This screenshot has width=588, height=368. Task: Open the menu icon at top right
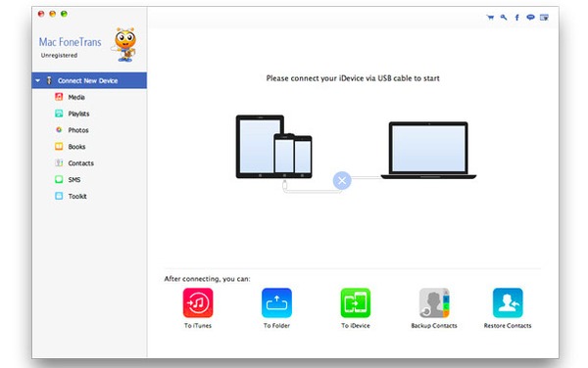click(x=544, y=18)
